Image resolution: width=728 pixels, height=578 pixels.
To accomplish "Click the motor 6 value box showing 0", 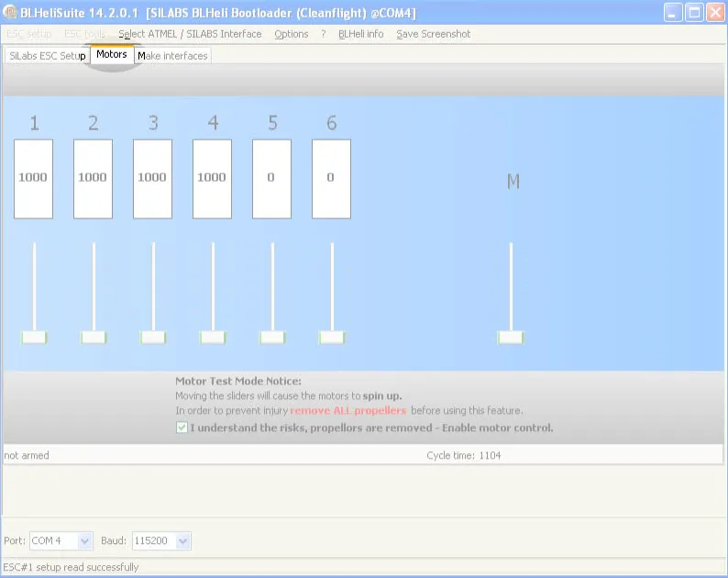I will (331, 178).
